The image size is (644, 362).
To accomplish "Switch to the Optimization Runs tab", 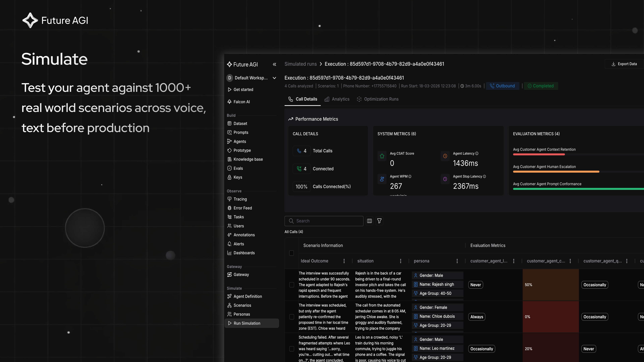I will click(378, 99).
